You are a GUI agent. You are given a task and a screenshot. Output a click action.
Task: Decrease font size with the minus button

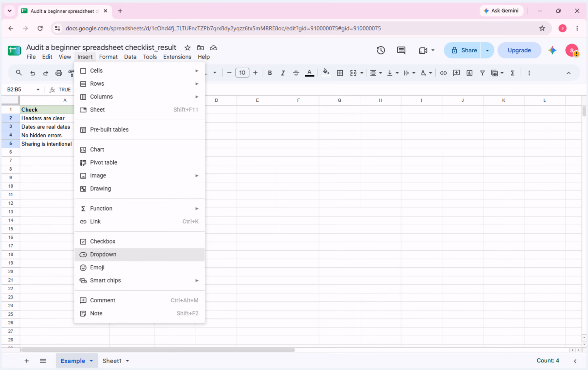pos(229,73)
